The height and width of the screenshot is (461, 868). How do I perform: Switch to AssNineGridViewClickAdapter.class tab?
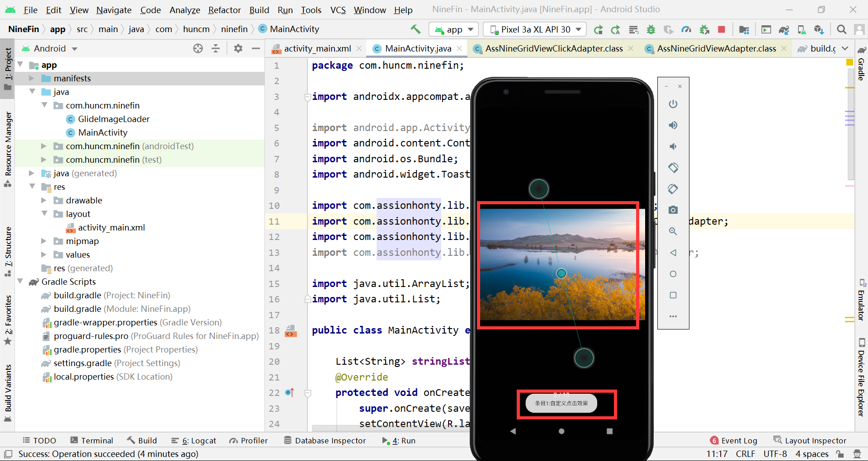tap(553, 48)
